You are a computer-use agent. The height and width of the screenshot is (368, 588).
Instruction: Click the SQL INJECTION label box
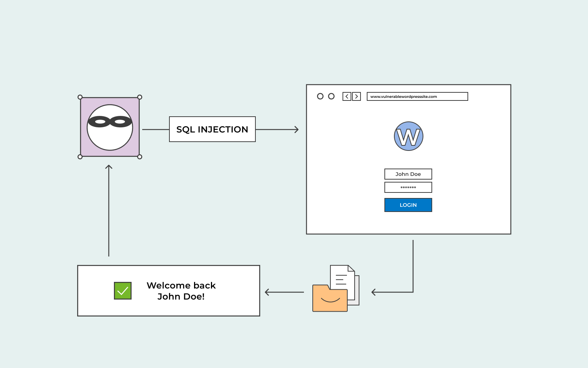(212, 129)
